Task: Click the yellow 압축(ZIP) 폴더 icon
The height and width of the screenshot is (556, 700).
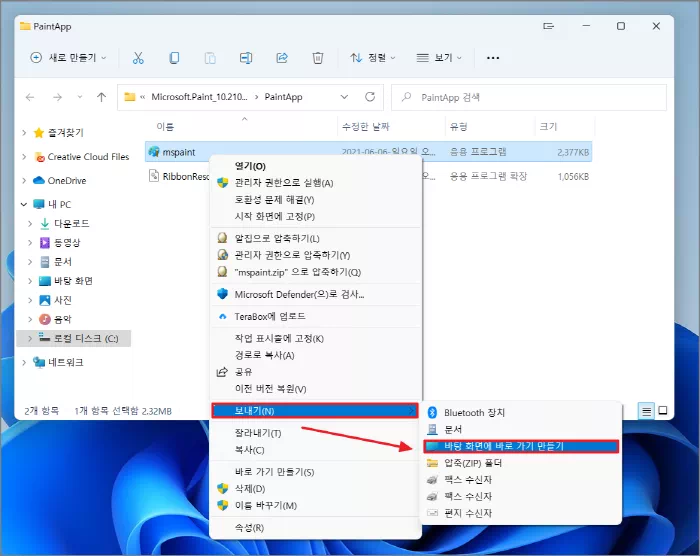Action: [x=432, y=463]
